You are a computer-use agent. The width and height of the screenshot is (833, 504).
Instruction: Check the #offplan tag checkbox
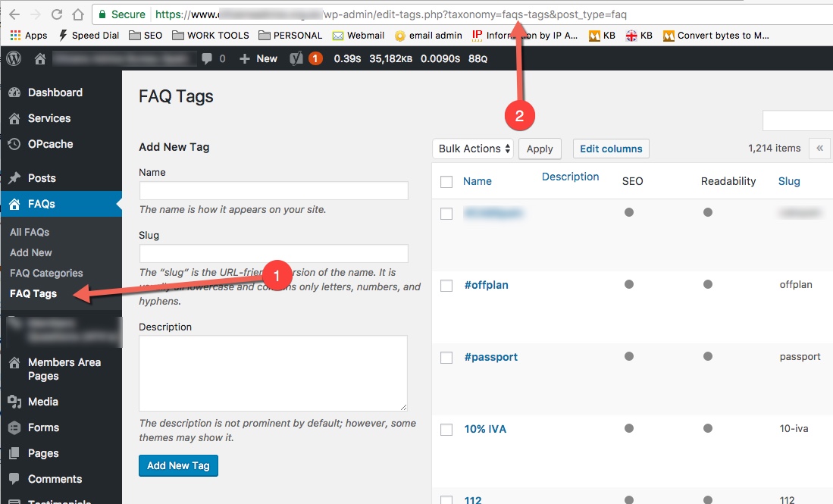(x=446, y=286)
